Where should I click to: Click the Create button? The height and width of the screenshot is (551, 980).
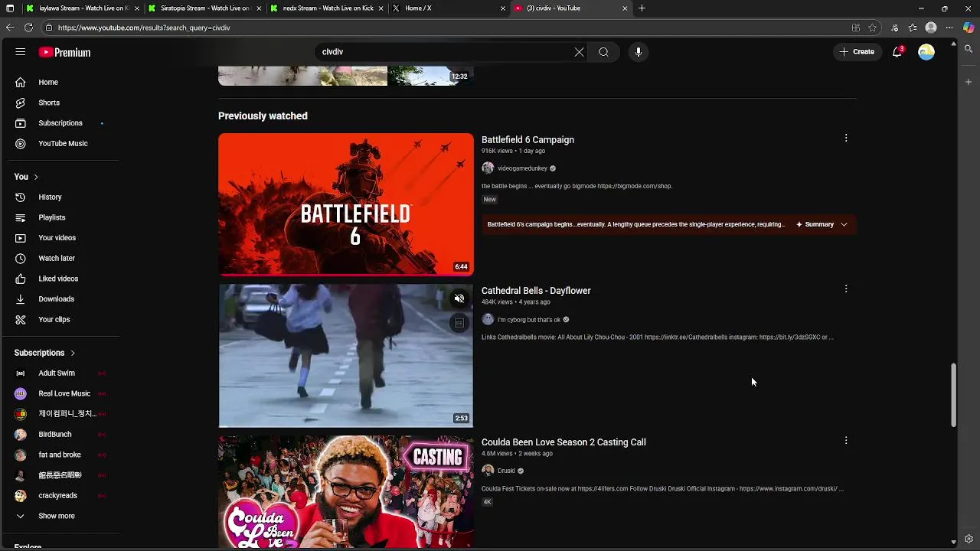click(x=857, y=52)
